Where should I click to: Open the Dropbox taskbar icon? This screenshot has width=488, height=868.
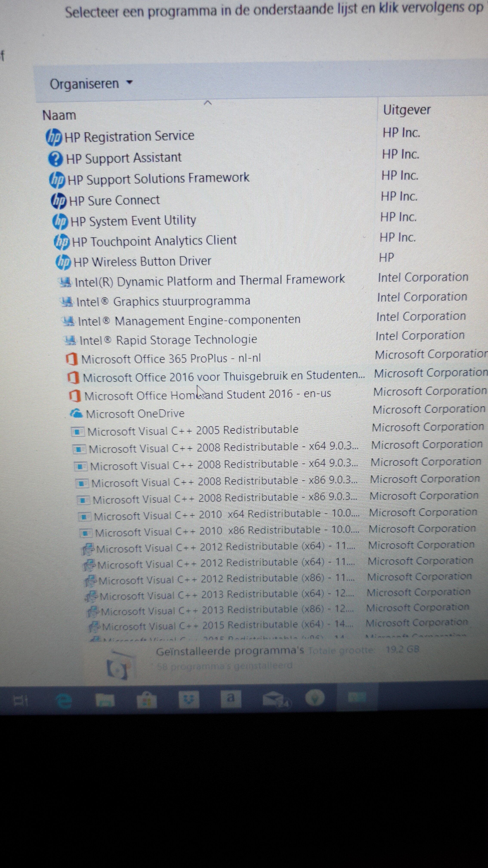tap(189, 699)
